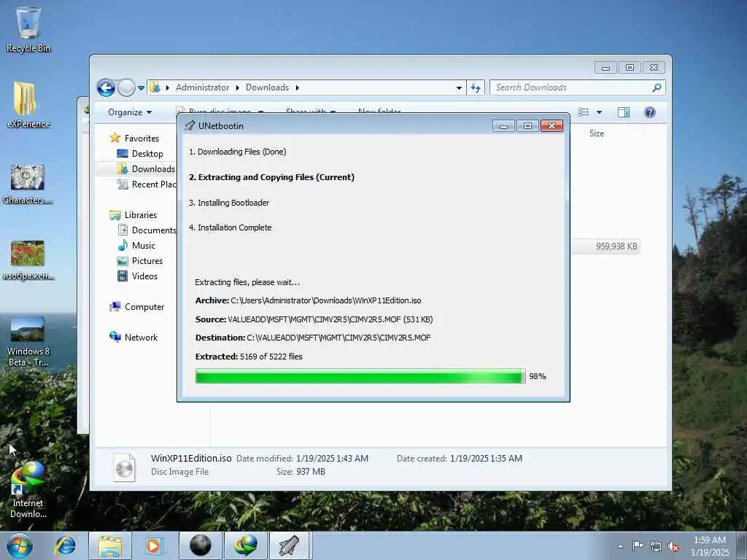The width and height of the screenshot is (747, 560).
Task: Select the Characters desktop file icon
Action: click(x=28, y=184)
